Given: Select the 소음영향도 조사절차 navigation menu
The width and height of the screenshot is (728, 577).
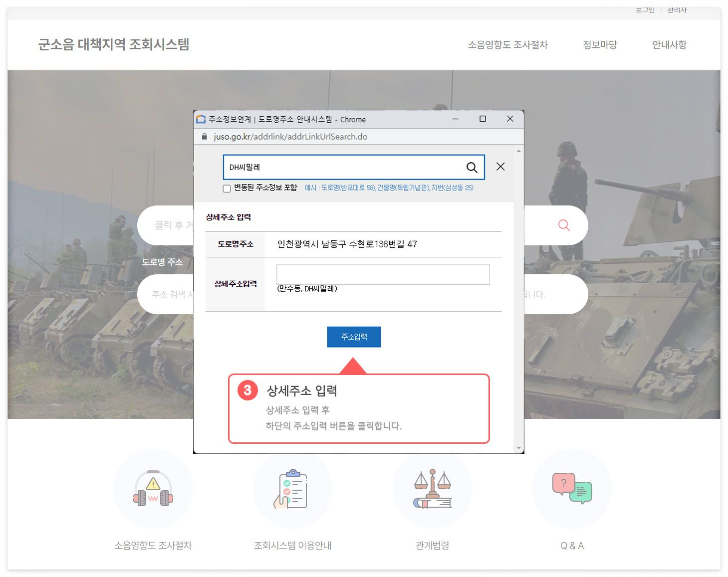Looking at the screenshot, I should tap(509, 44).
